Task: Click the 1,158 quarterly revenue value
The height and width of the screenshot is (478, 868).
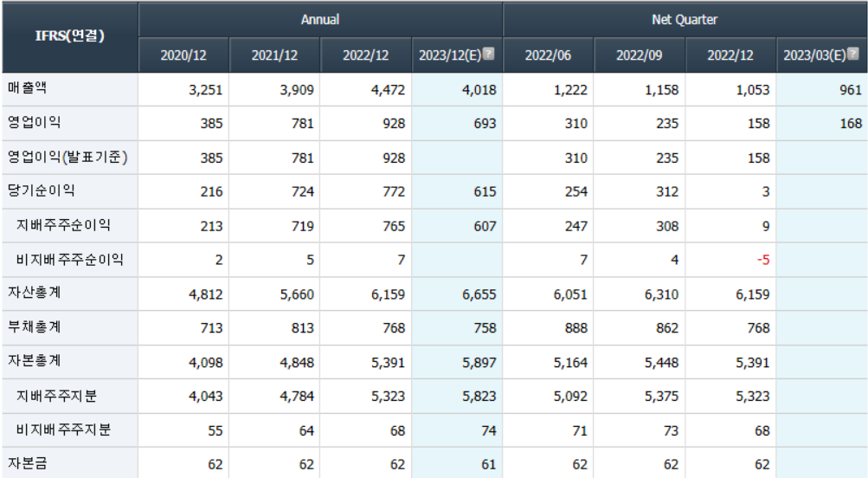Action: click(661, 90)
